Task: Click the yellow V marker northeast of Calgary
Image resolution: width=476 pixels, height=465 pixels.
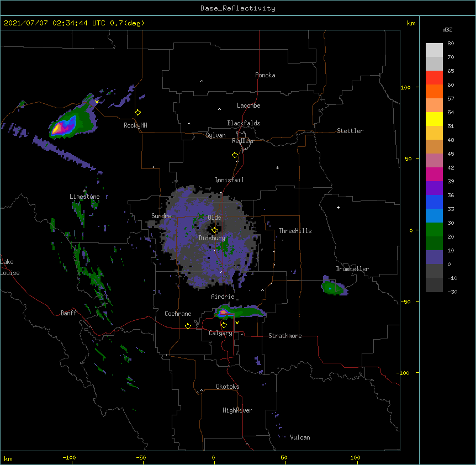Action: pyautogui.click(x=237, y=323)
